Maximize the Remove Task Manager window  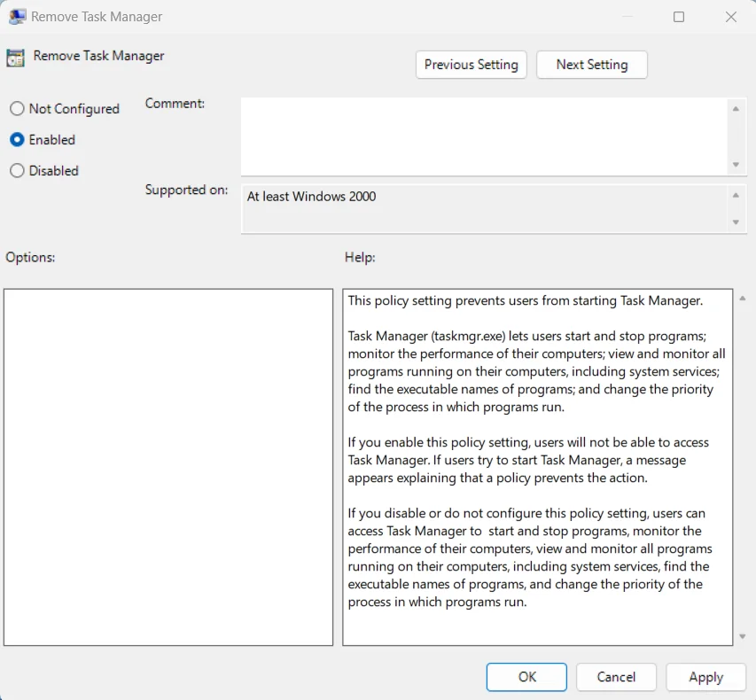[679, 17]
